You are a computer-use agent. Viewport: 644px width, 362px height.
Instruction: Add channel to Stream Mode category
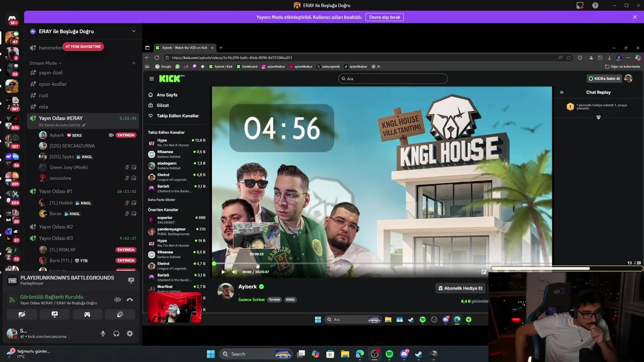(x=133, y=63)
